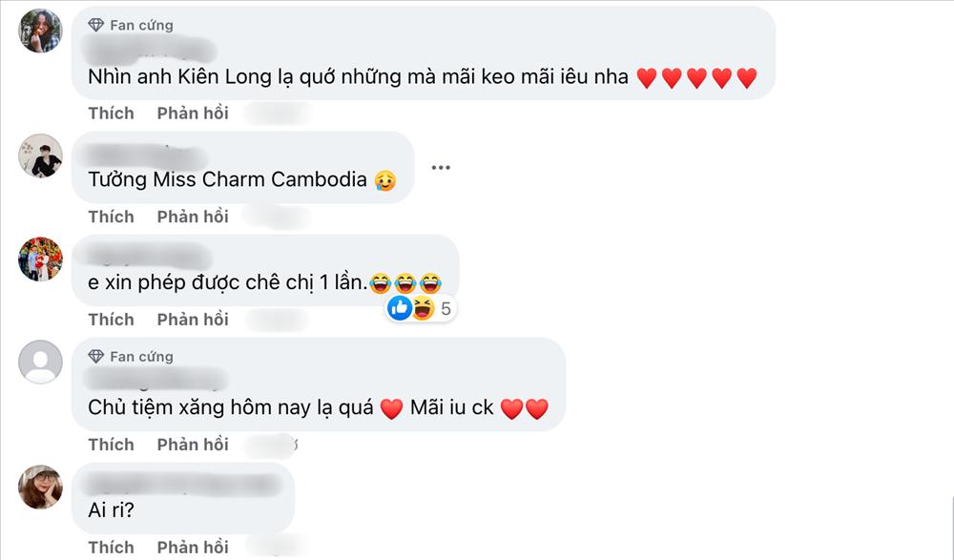Click Thích under the Ai ri comment
Image resolution: width=954 pixels, height=560 pixels.
point(111,547)
